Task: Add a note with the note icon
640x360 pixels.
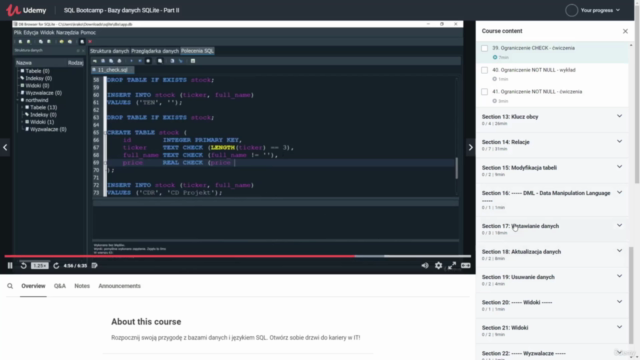Action: pos(95,266)
